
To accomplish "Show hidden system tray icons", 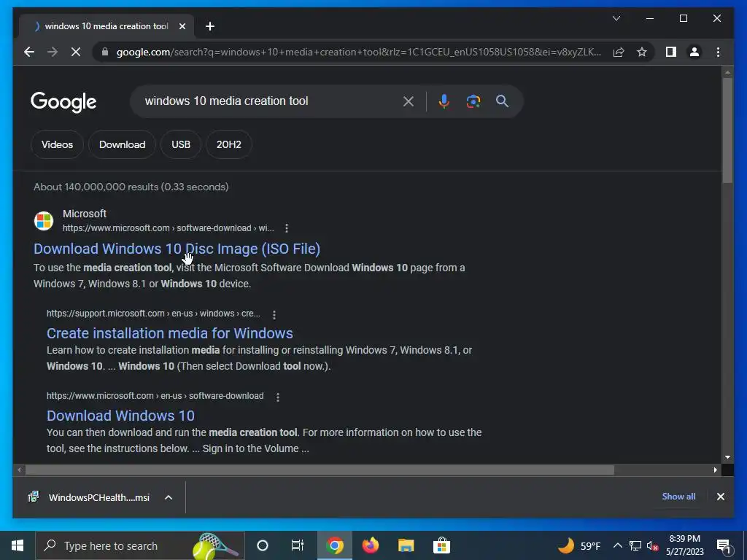I will [x=617, y=545].
